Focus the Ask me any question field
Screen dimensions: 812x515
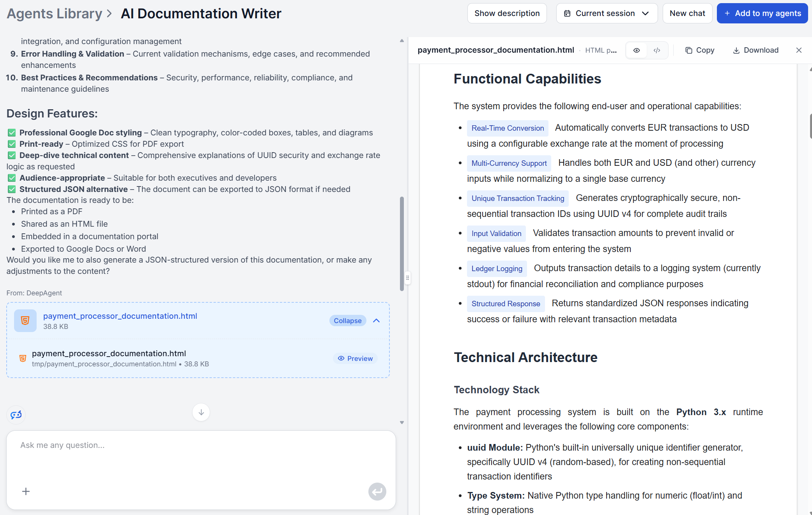[x=201, y=445]
